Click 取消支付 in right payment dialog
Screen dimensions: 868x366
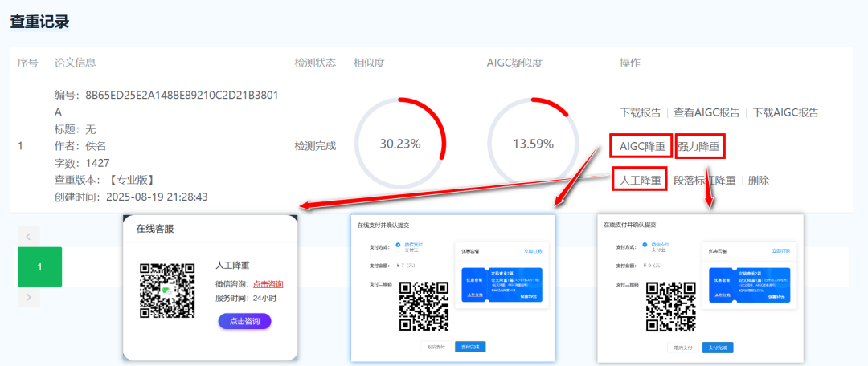coord(683,347)
